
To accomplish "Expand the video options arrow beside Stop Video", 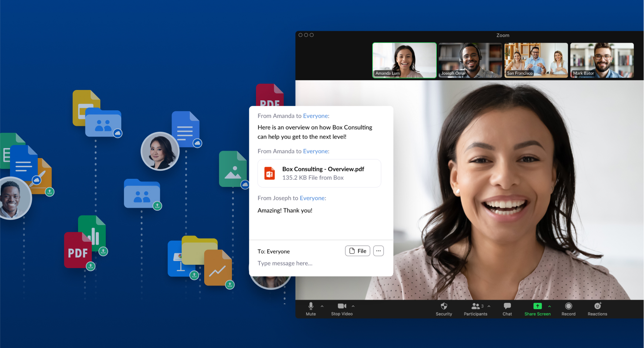I will point(353,306).
